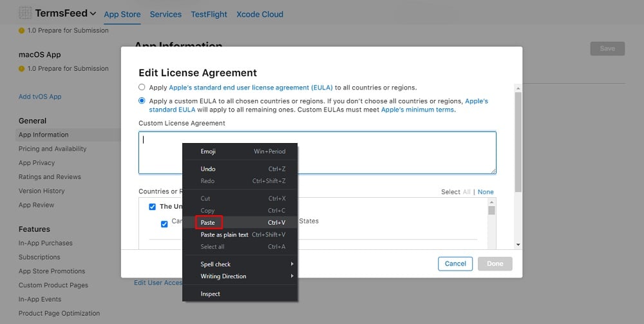
Task: Click Copy in the context menu
Action: click(x=240, y=210)
